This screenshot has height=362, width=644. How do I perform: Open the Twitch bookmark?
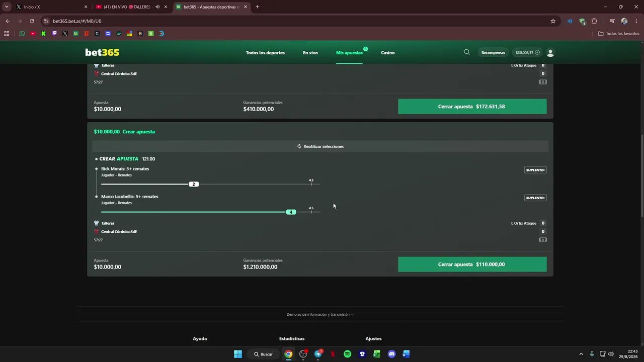[54, 34]
